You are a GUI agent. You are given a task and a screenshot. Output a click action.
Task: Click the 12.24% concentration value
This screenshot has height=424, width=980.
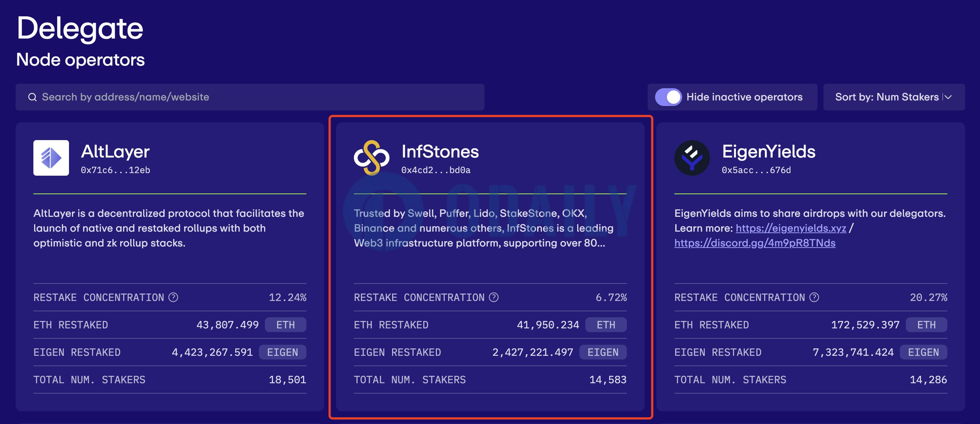coord(287,297)
